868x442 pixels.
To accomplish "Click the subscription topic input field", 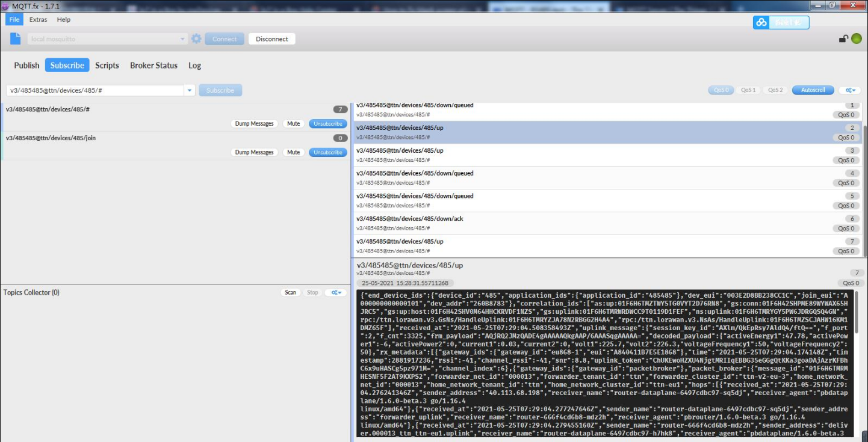I will (95, 90).
